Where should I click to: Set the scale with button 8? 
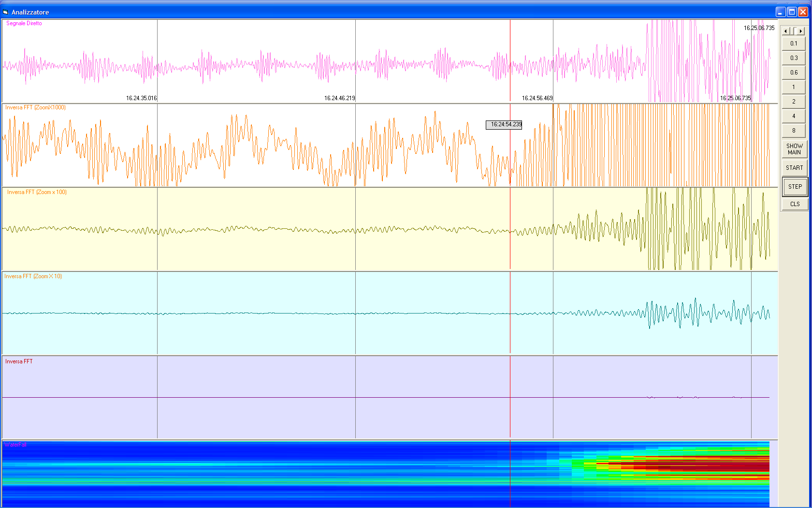coord(794,131)
